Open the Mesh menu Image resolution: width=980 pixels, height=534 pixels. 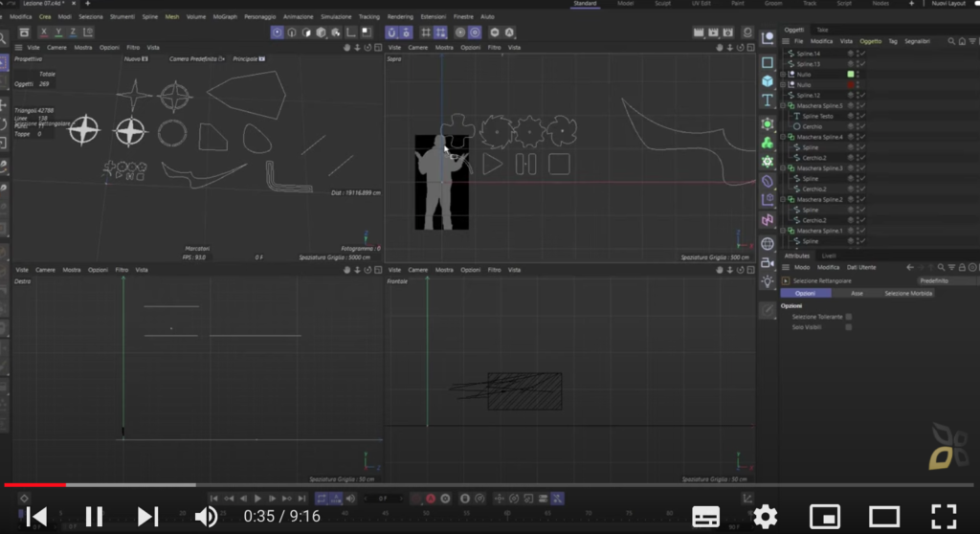point(172,17)
